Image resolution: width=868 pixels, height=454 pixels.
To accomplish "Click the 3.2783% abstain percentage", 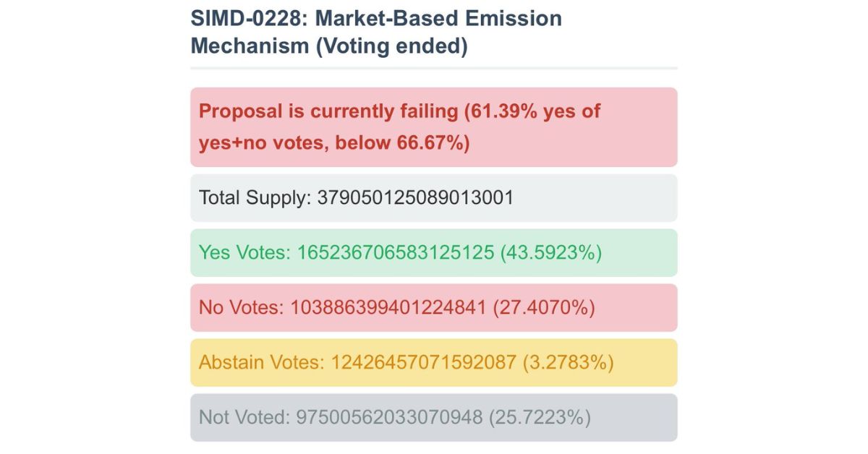I will point(568,363).
